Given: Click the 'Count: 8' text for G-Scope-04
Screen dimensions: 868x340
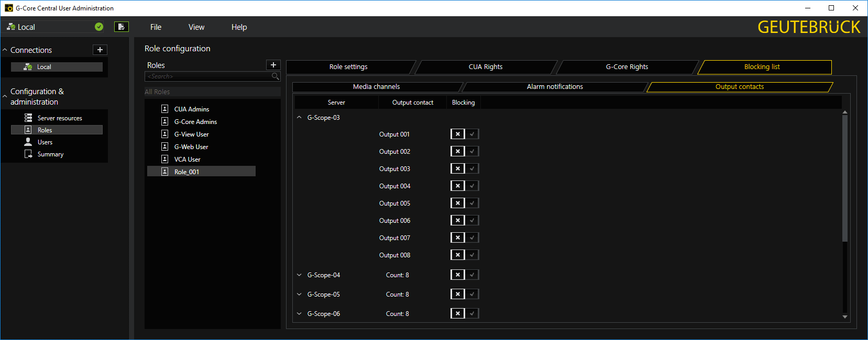Looking at the screenshot, I should (398, 275).
